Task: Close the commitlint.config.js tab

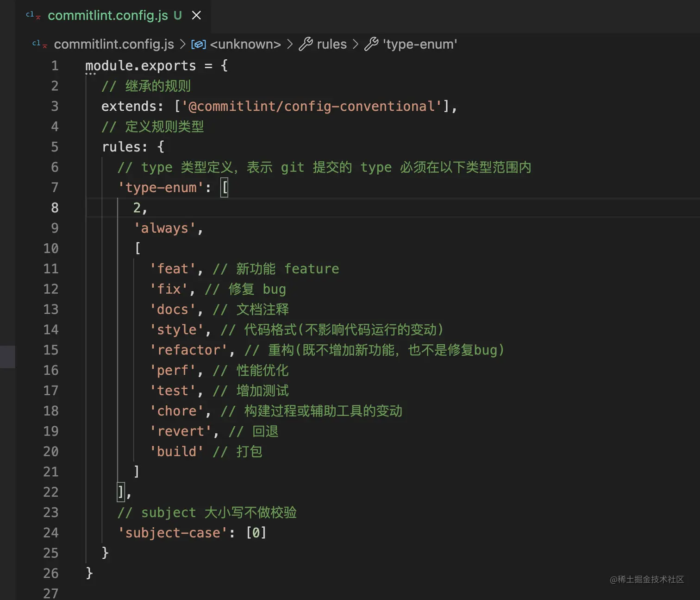Action: 196,15
